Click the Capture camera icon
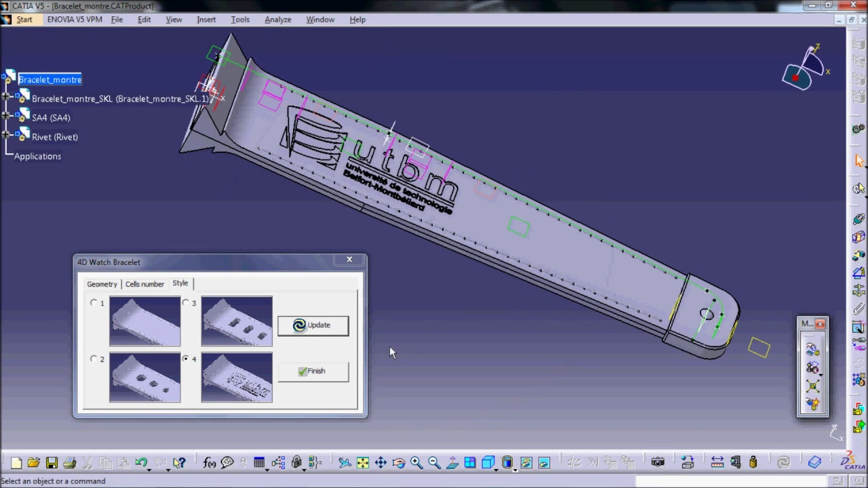The image size is (868, 488). tap(657, 463)
